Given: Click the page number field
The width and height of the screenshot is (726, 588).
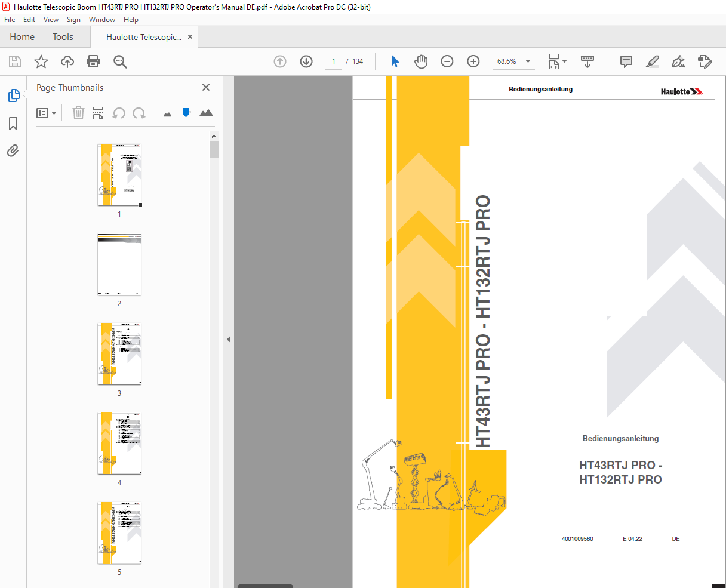Looking at the screenshot, I should point(333,61).
